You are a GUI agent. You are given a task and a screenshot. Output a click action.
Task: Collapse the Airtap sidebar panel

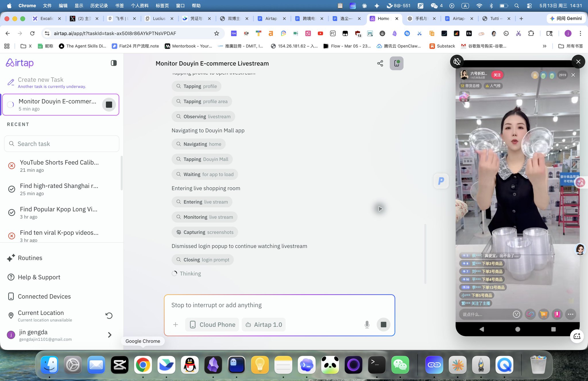click(x=114, y=63)
